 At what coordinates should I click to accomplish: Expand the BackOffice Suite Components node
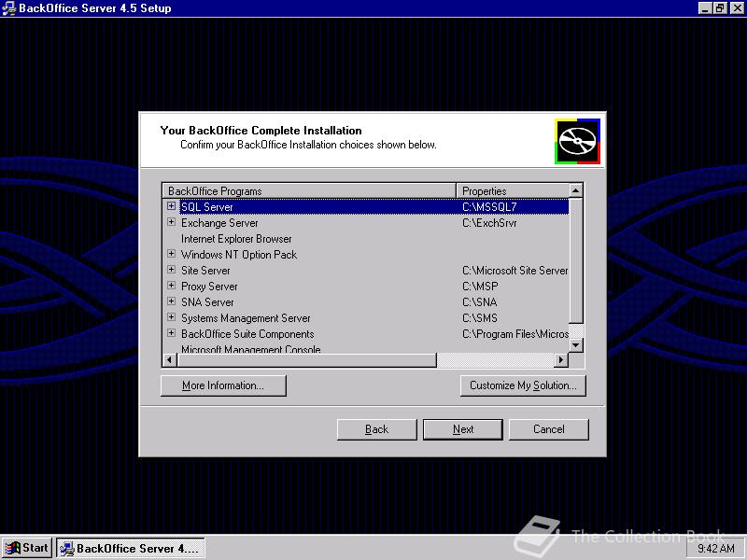[x=171, y=333]
